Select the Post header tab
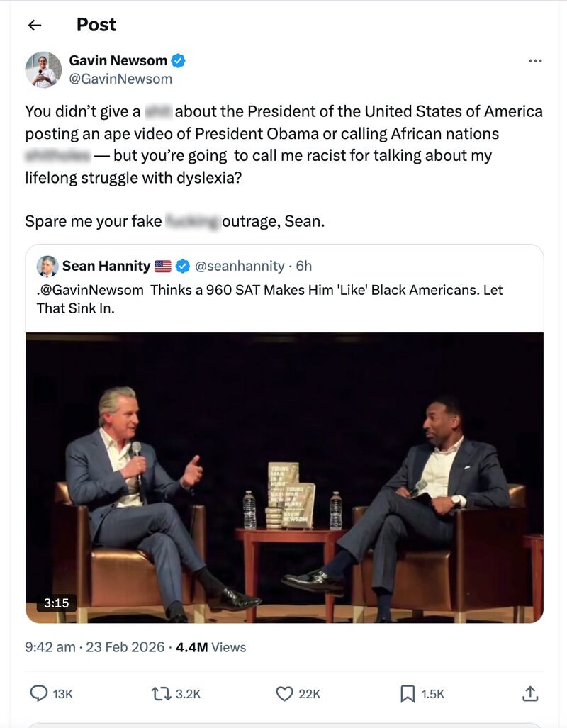567x728 pixels. tap(96, 24)
